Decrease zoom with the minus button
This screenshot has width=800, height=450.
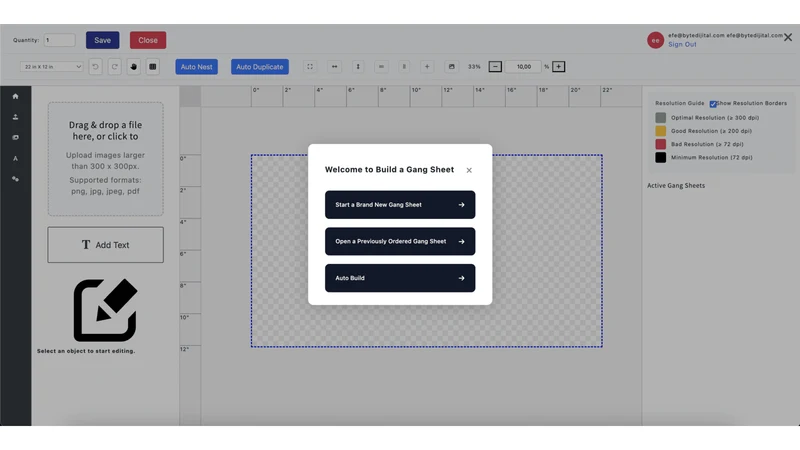click(x=495, y=67)
